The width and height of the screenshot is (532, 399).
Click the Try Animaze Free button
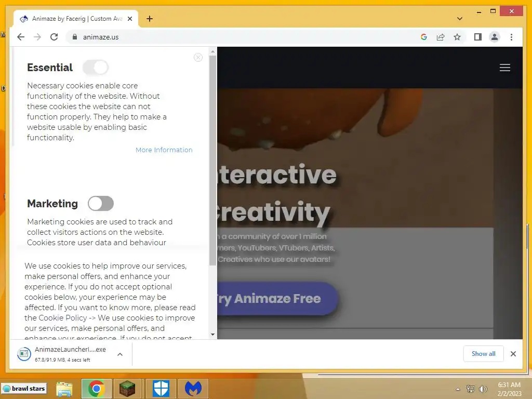[277, 298]
